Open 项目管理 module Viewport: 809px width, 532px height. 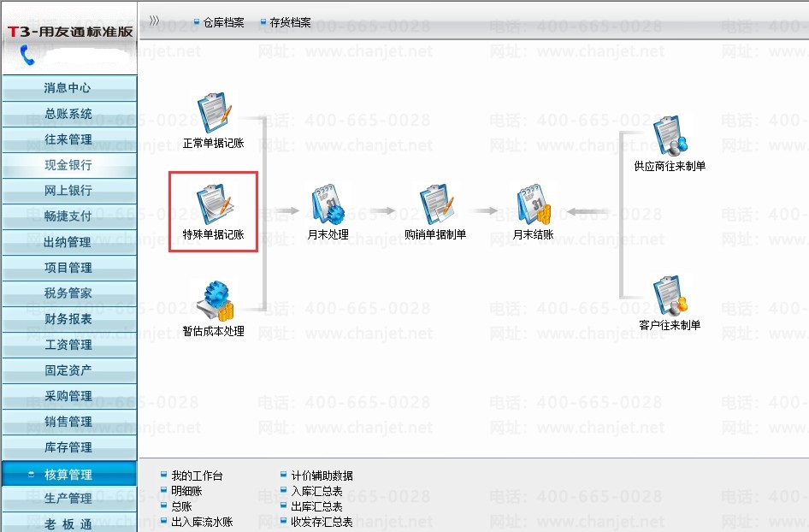click(69, 268)
